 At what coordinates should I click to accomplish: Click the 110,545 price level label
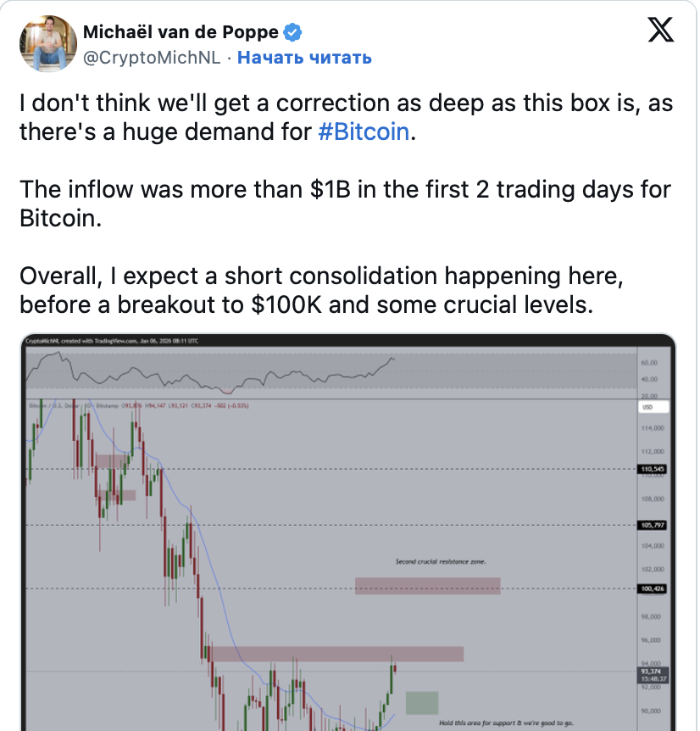click(651, 469)
